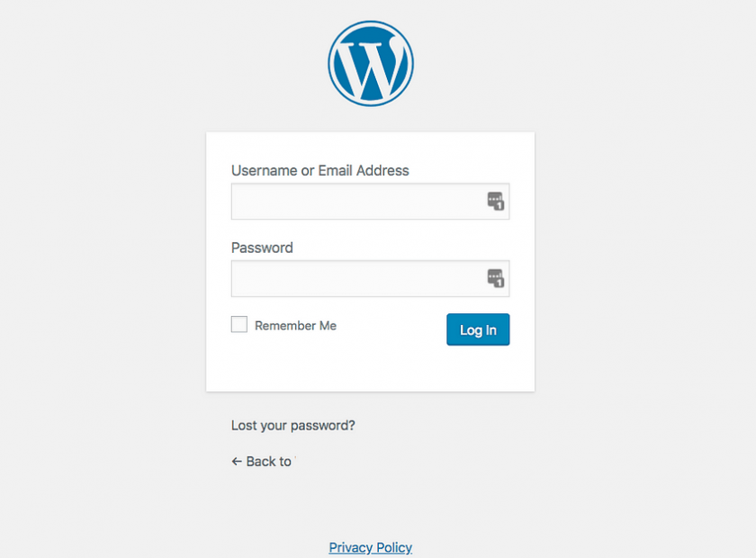756x558 pixels.
Task: Focus the Username or Email Address input
Action: pyautogui.click(x=357, y=202)
